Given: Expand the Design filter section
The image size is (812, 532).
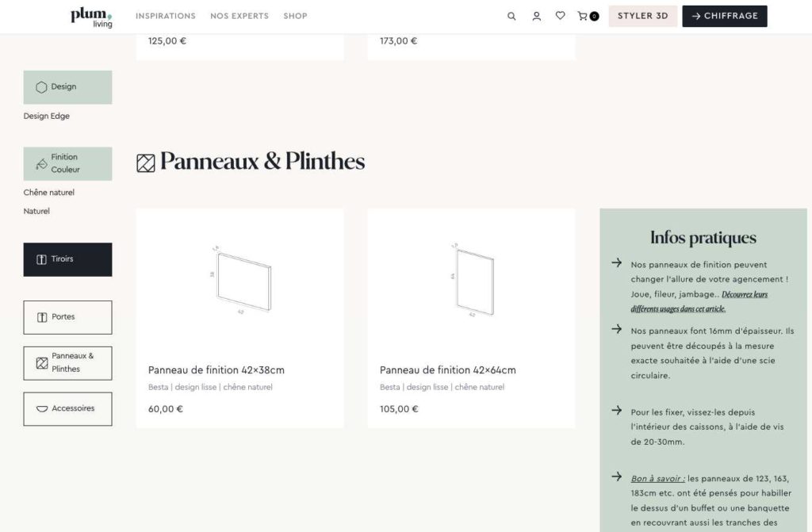Looking at the screenshot, I should pos(68,87).
